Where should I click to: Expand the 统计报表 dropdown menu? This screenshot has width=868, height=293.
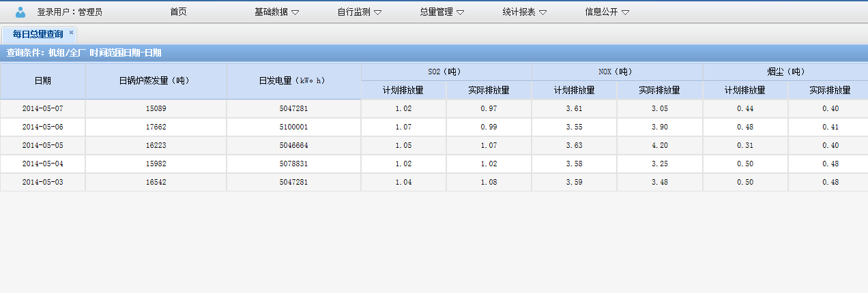click(524, 12)
